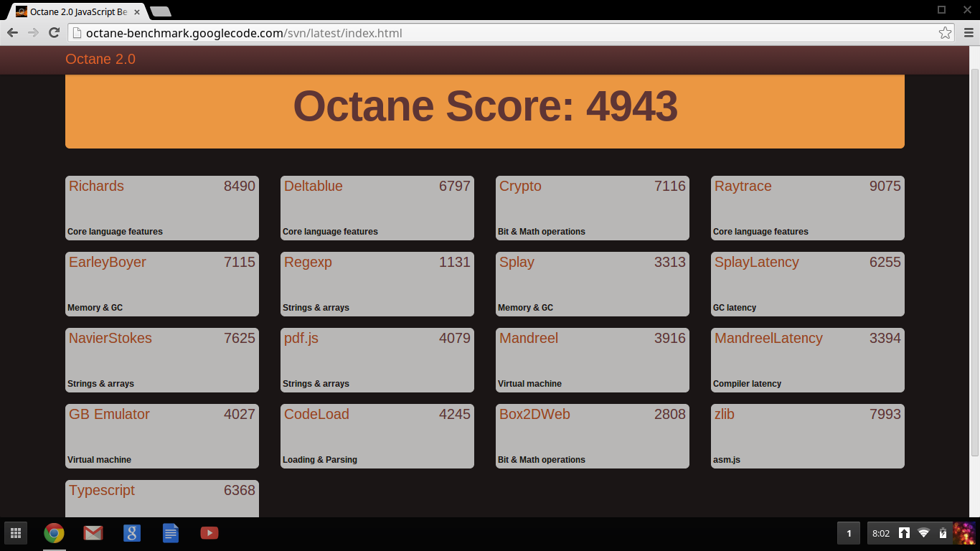The image size is (980, 551).
Task: Click the "Octane Score: 4943" heading
Action: click(x=485, y=106)
